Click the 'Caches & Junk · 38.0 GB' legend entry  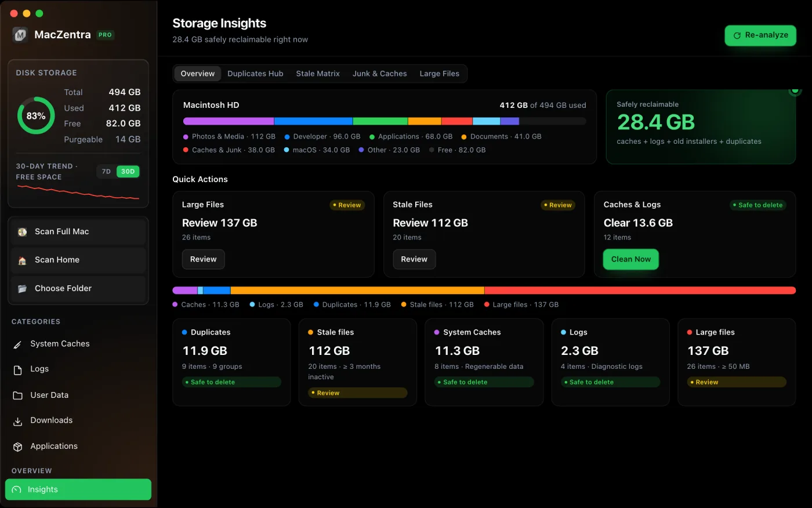point(229,150)
